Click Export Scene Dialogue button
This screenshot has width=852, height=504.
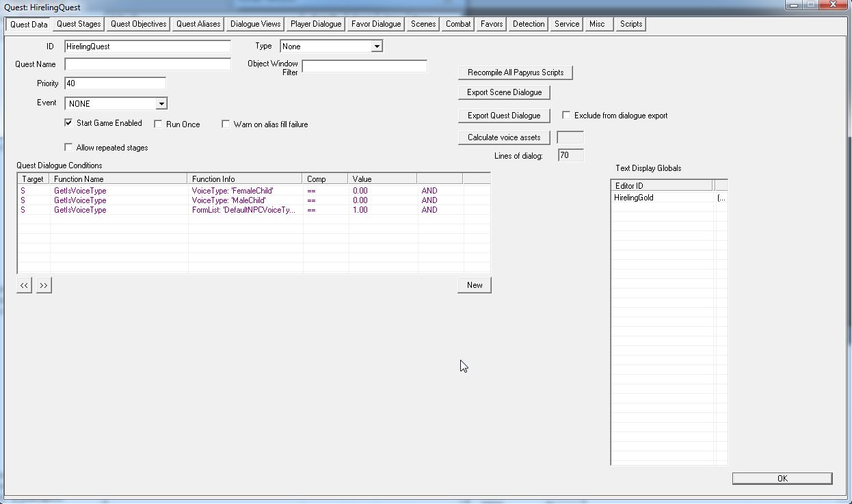505,92
